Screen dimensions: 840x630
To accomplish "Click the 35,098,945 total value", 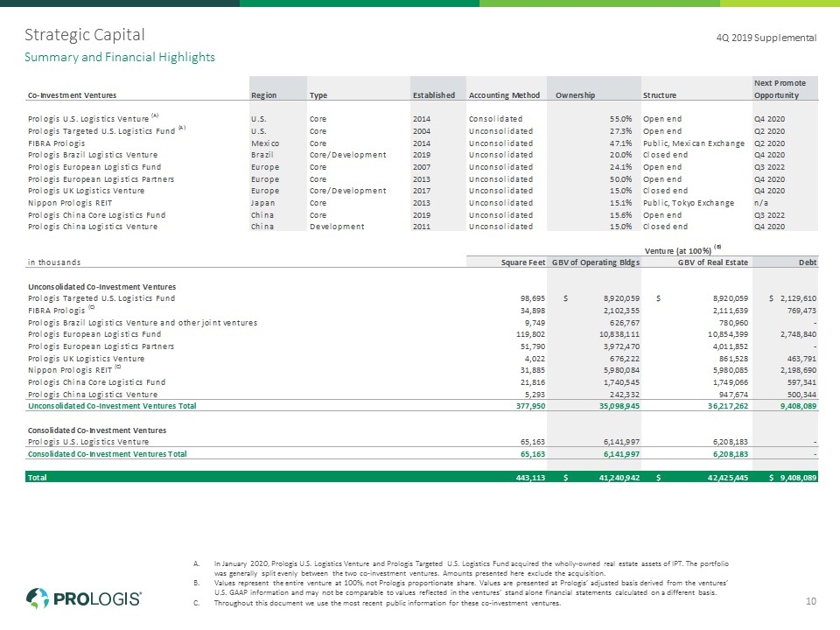I will pyautogui.click(x=619, y=406).
